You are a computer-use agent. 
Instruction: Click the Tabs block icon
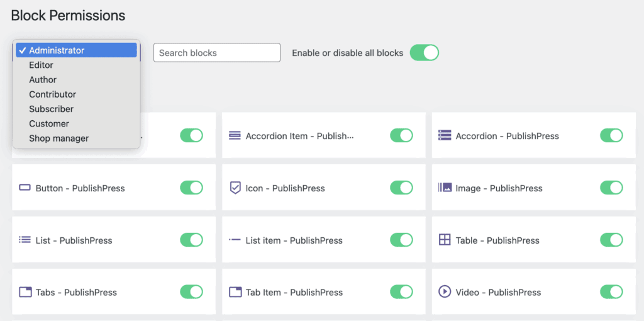(x=25, y=292)
